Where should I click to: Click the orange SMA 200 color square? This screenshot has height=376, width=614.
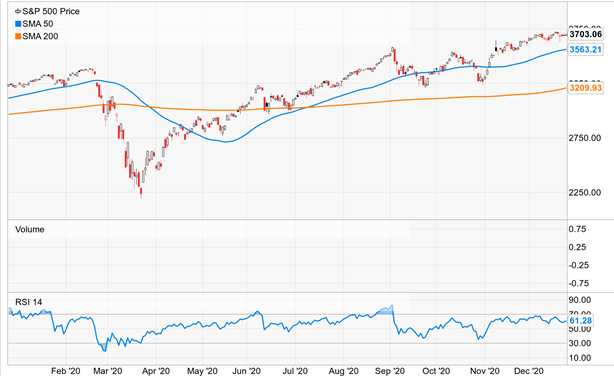18,36
